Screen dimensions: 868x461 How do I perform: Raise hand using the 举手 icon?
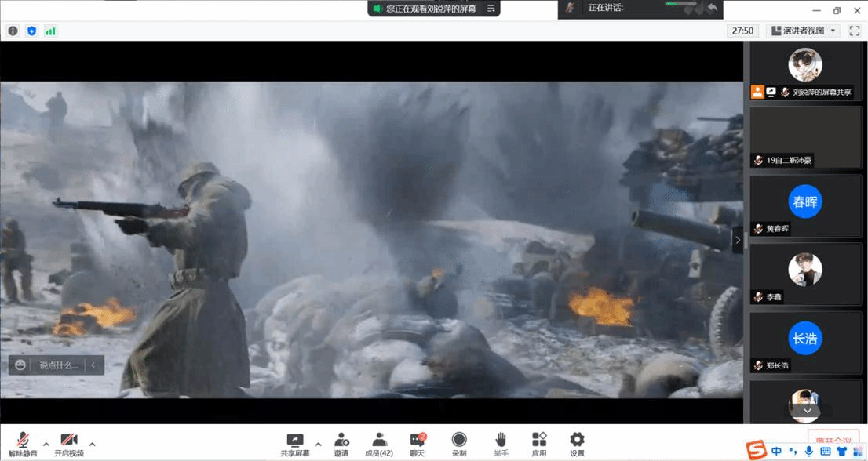[x=500, y=442]
